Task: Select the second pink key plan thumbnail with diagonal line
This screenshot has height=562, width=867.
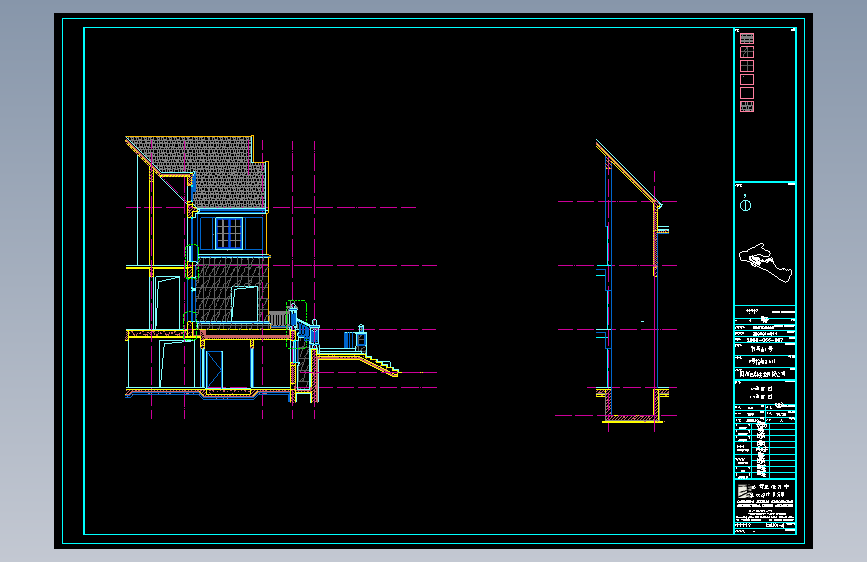Action: pyautogui.click(x=747, y=52)
